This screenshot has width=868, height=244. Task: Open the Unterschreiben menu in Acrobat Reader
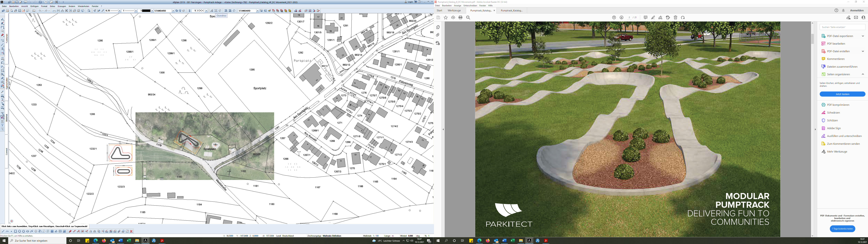point(470,5)
